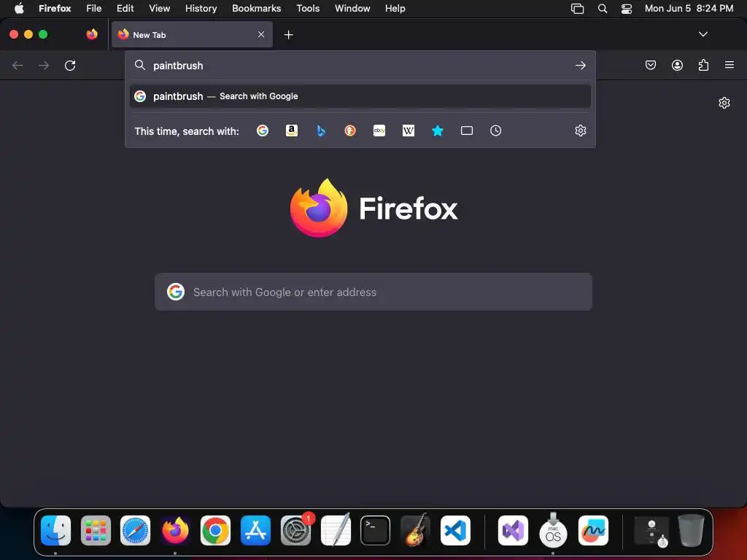Image resolution: width=747 pixels, height=560 pixels.
Task: Close the New Tab tab
Action: (261, 34)
